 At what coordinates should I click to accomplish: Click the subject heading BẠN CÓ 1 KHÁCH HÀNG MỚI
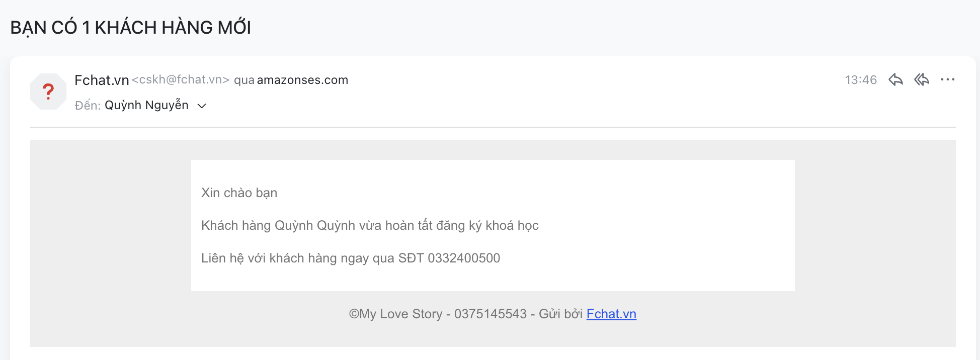(131, 28)
